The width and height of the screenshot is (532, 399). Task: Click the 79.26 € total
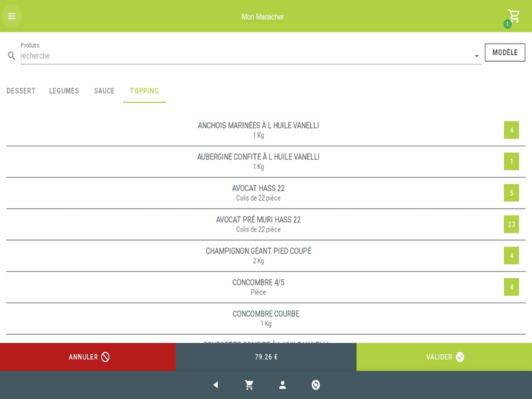click(266, 357)
